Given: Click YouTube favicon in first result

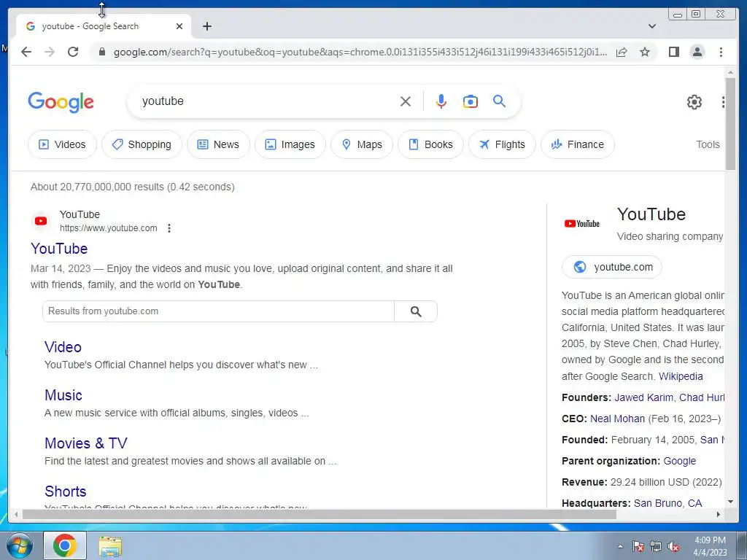Looking at the screenshot, I should [41, 221].
